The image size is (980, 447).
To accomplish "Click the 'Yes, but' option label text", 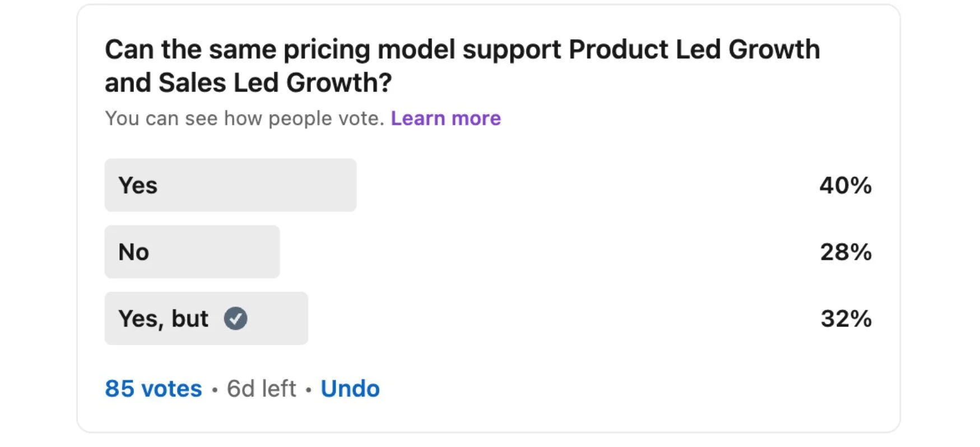I will 163,319.
